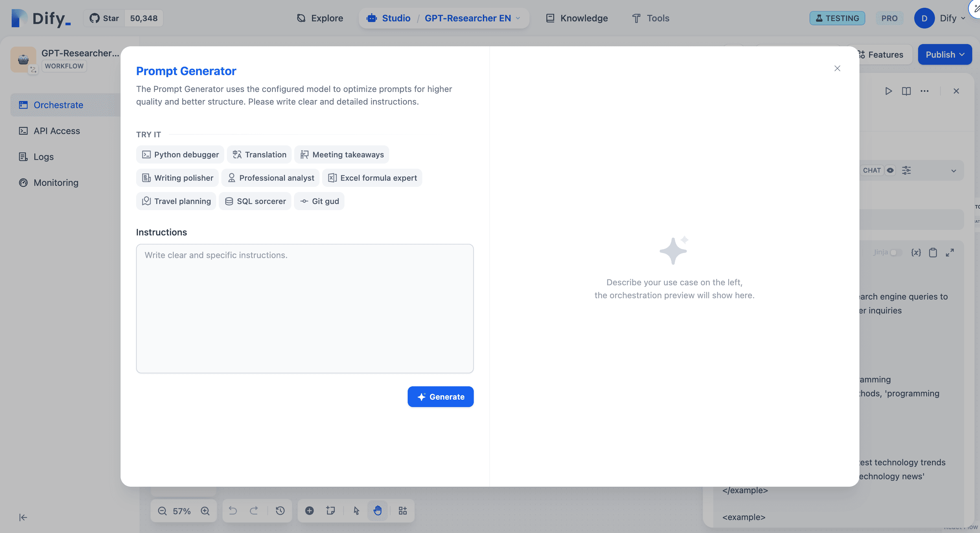This screenshot has width=980, height=533.
Task: Open the three-dots more options menu
Action: (x=925, y=91)
